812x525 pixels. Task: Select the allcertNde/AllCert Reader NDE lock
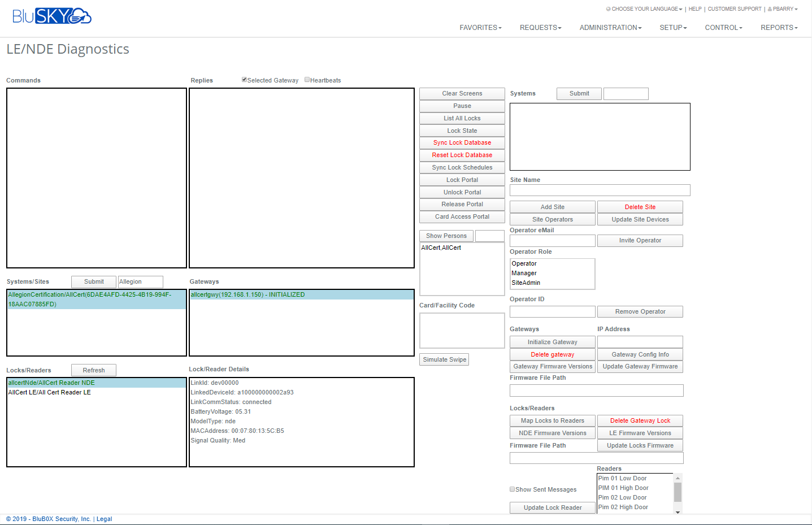pos(51,383)
